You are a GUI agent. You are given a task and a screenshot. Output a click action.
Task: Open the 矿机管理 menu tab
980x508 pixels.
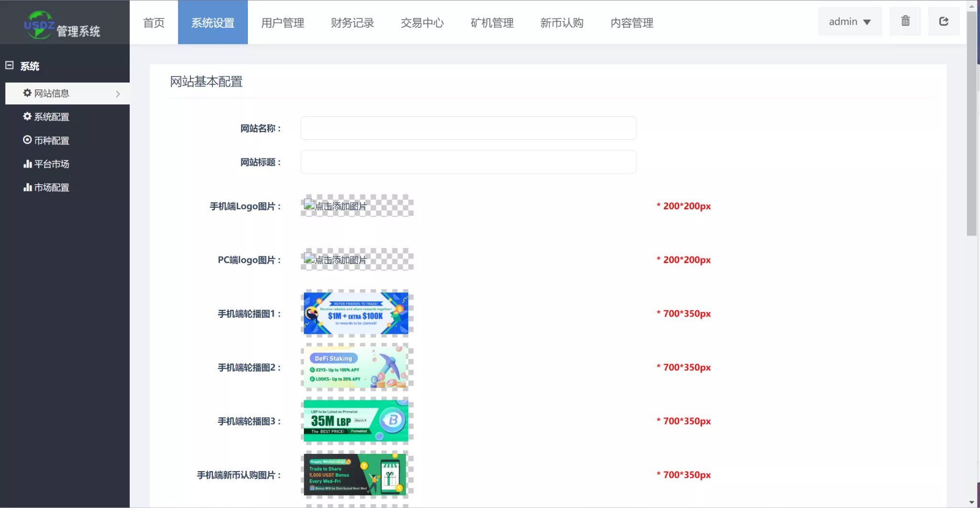pos(492,23)
